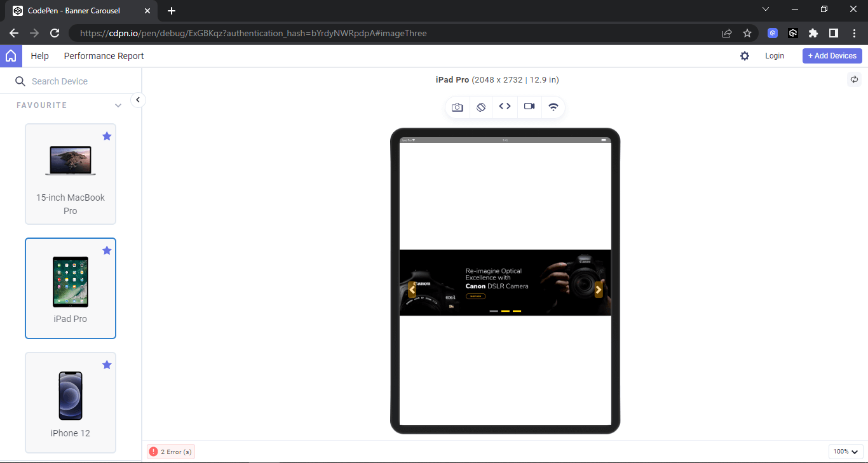
Task: Rotate the device orientation
Action: click(x=481, y=107)
